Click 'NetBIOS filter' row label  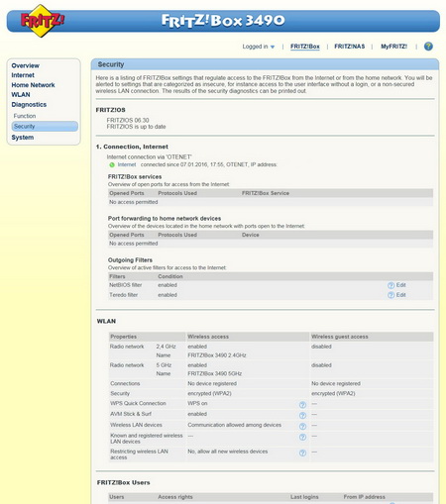pyautogui.click(x=126, y=285)
